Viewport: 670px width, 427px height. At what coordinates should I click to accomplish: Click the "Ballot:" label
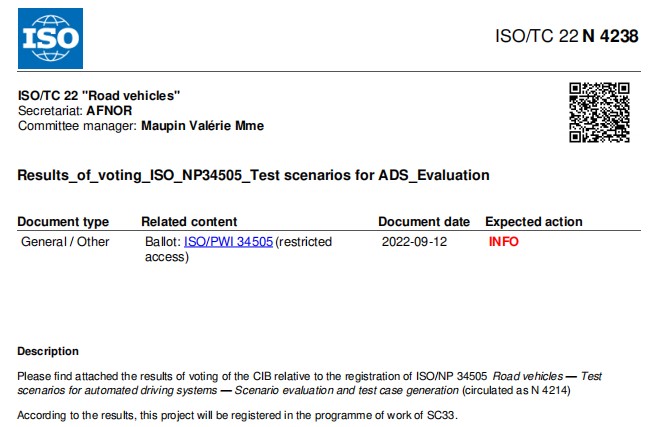[161, 242]
